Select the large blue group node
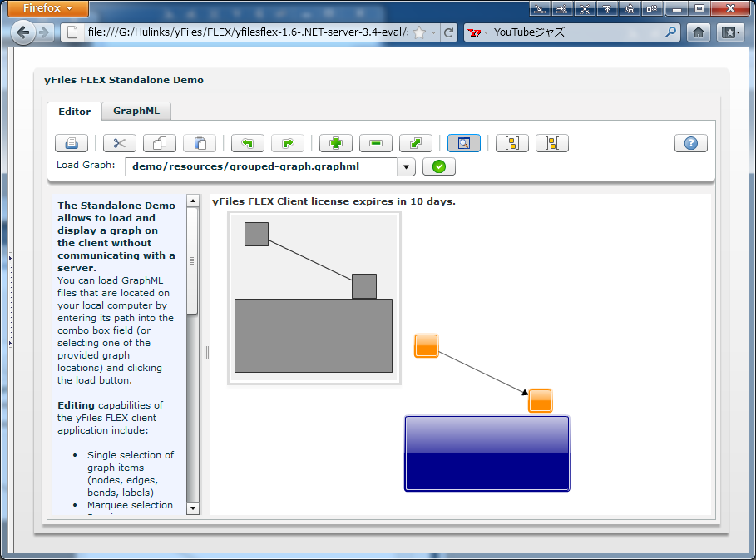The height and width of the screenshot is (560, 756). pos(487,453)
